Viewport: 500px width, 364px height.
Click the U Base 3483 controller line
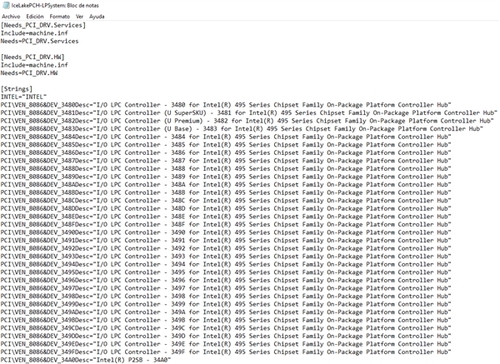[242, 129]
